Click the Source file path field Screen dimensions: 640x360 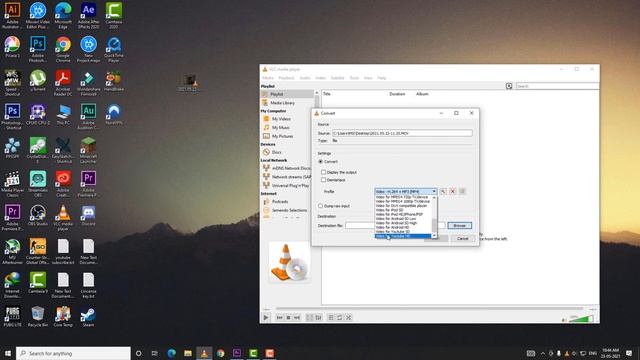coord(402,133)
